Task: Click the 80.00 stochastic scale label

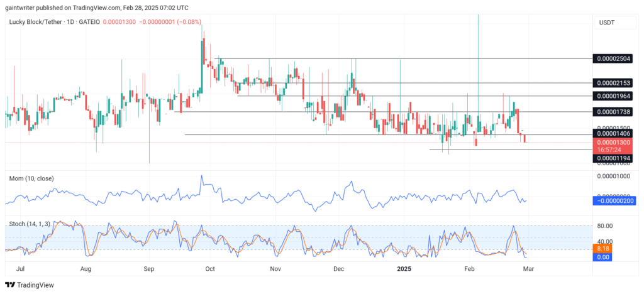Action: point(605,226)
